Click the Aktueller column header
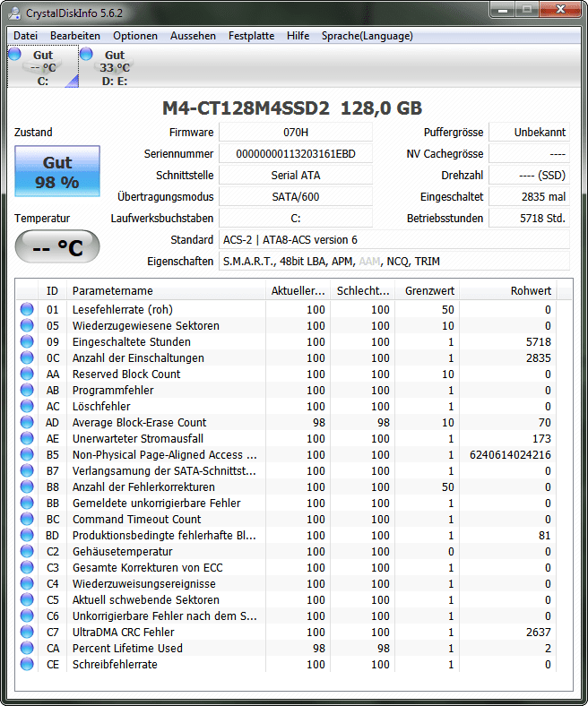This screenshot has height=706, width=588. 298,291
